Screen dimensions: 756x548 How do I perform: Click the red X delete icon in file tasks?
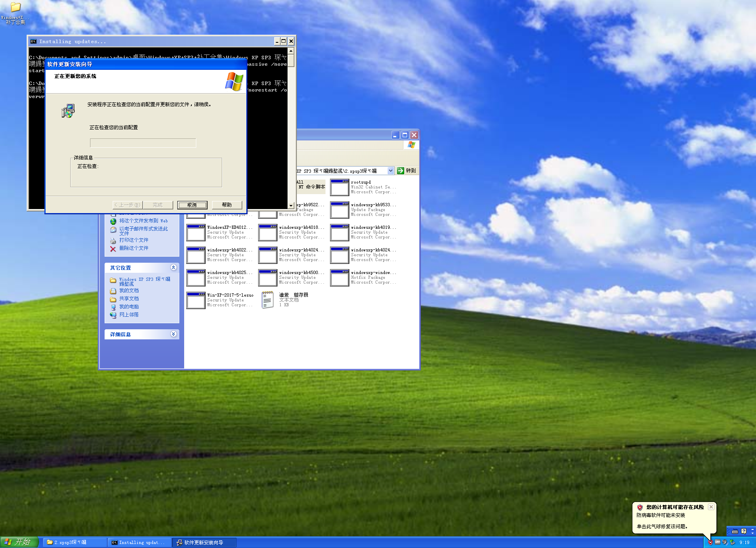coord(113,249)
